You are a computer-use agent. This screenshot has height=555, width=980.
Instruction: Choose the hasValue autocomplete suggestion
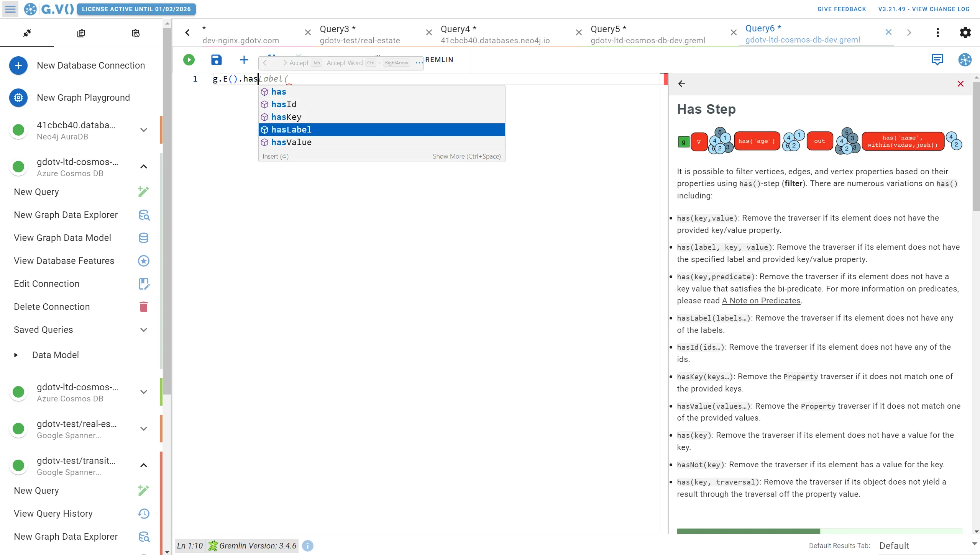point(382,142)
